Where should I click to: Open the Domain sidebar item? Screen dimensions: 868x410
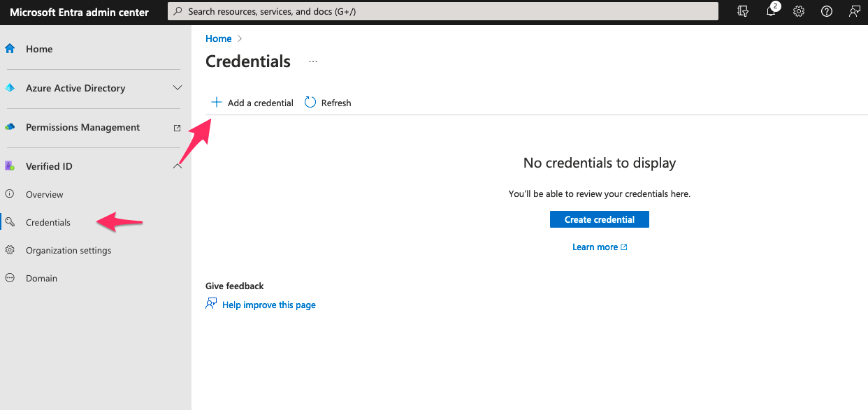pyautogui.click(x=41, y=278)
